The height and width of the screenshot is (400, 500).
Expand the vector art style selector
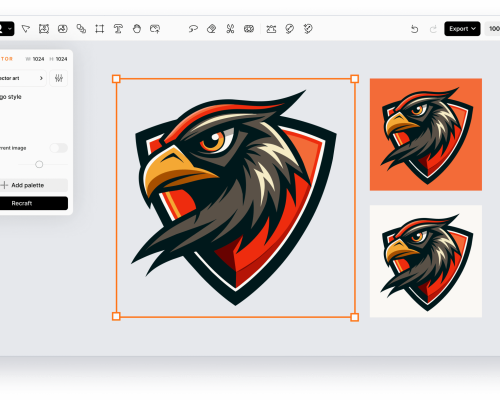22,78
